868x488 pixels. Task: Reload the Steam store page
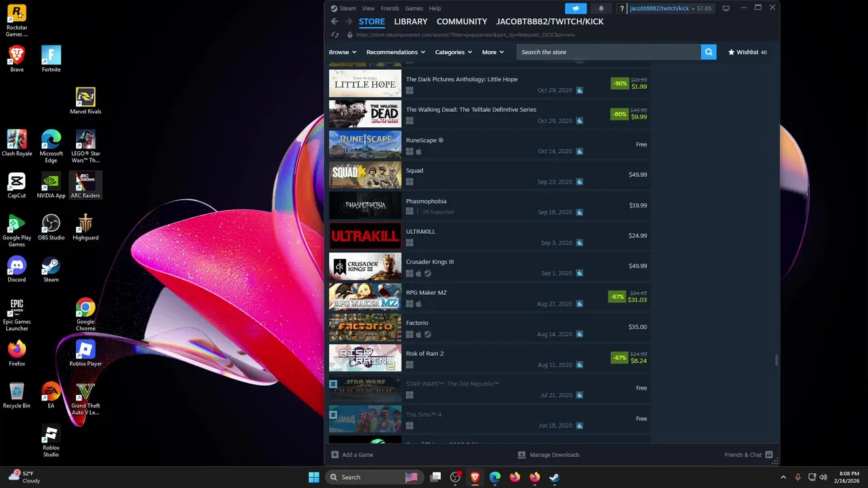pos(335,35)
